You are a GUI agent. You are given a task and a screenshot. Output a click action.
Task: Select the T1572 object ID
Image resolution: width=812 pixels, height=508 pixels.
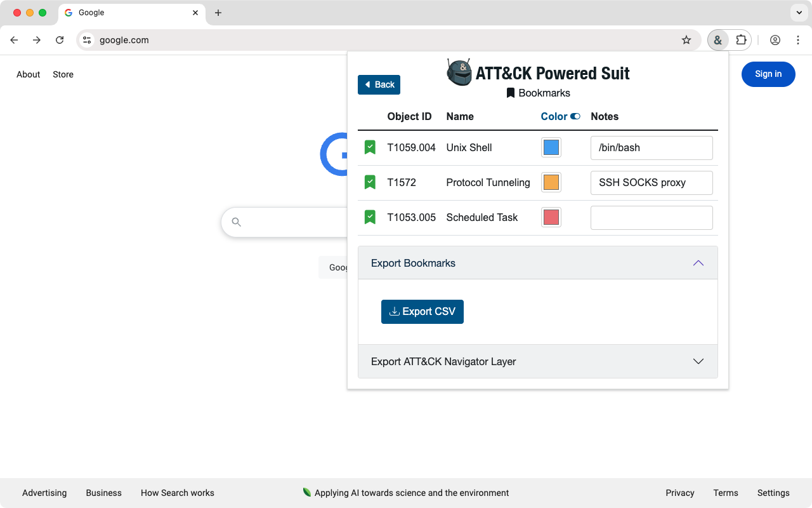coord(402,182)
